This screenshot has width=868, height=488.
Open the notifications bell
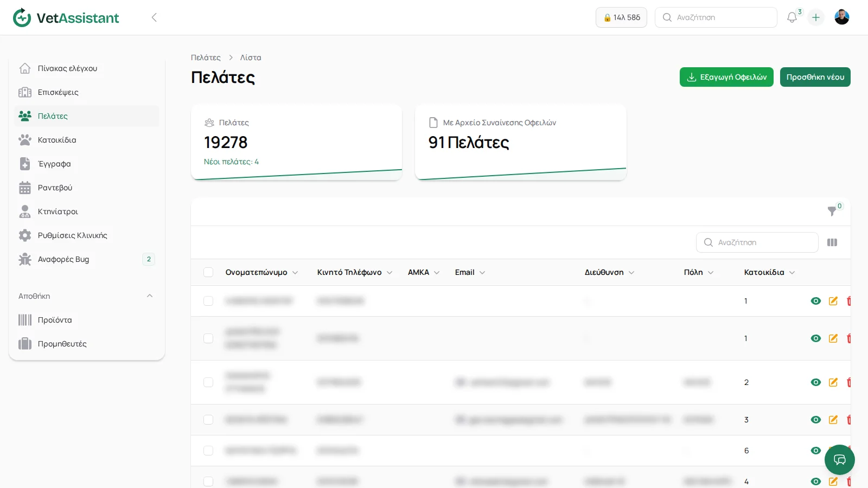pyautogui.click(x=792, y=17)
